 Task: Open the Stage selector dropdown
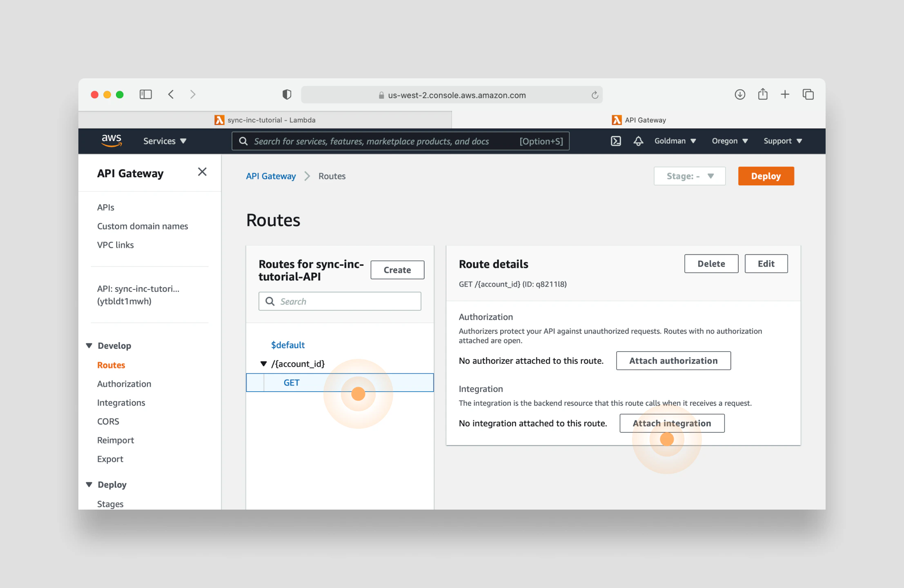(690, 176)
